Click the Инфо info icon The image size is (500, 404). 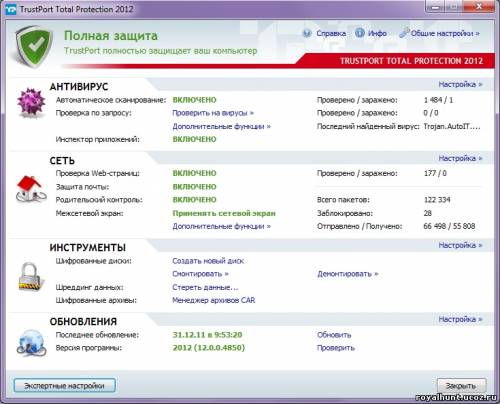(360, 33)
